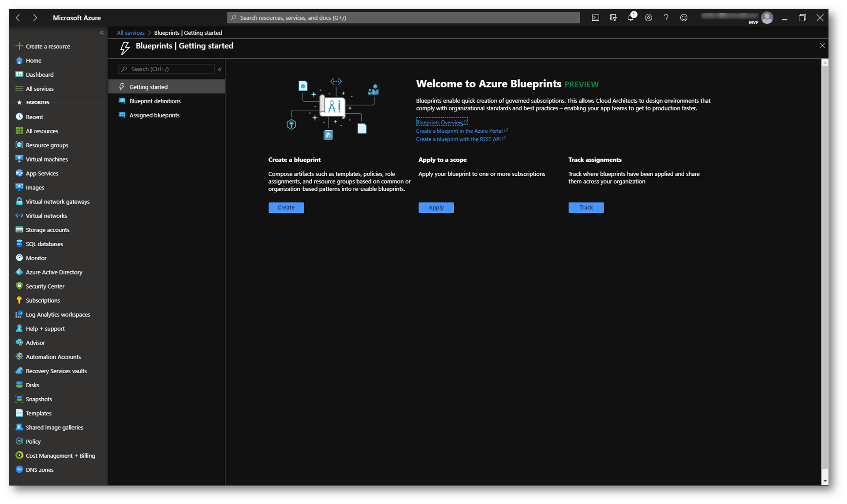Viewport: 847px width, 504px height.
Task: Click the Track button
Action: pos(586,208)
